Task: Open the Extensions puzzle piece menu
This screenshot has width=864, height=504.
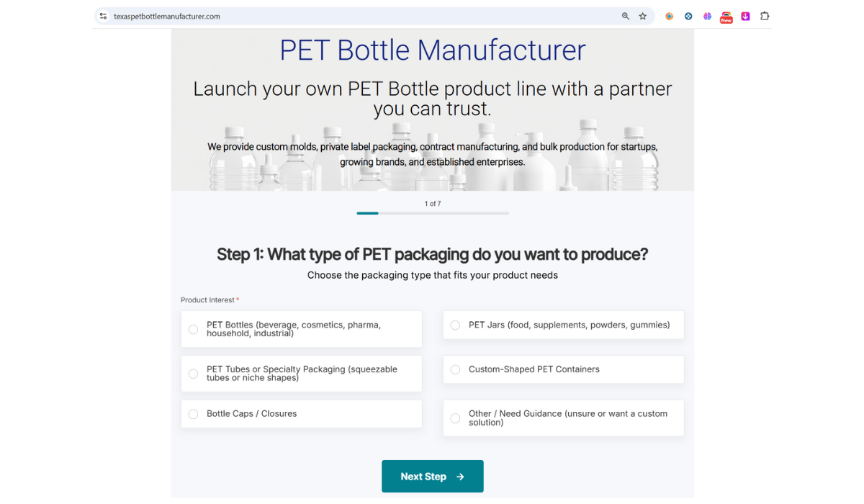Action: point(765,16)
